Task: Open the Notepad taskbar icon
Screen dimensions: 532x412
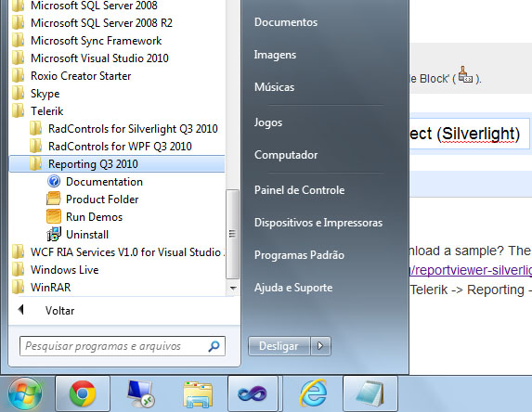Action: [x=370, y=393]
